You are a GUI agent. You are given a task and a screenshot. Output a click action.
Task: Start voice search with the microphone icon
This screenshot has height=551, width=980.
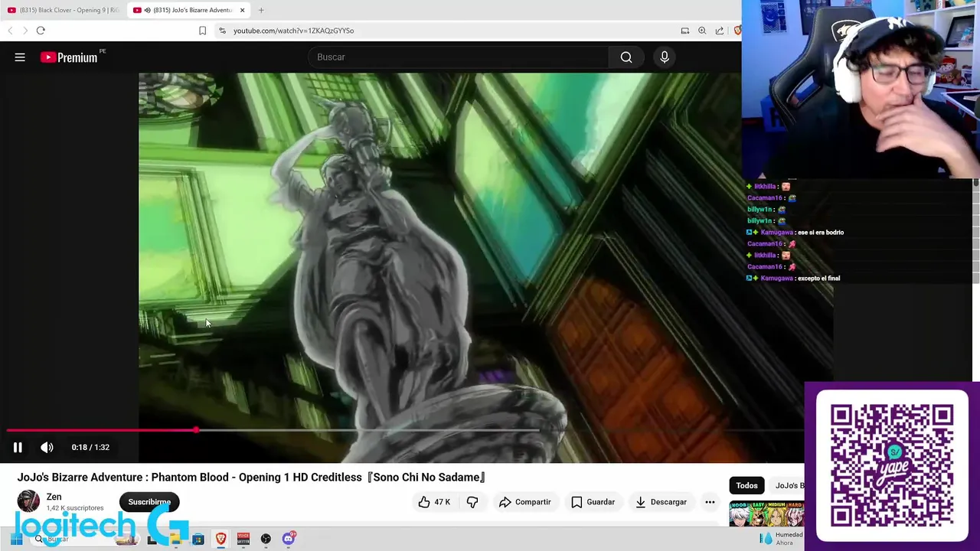[665, 57]
